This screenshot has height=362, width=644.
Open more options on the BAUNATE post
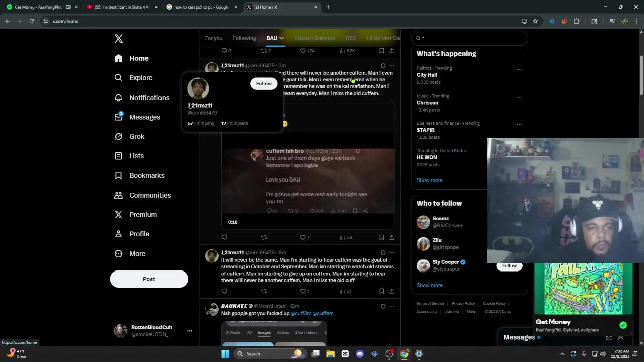tap(392, 306)
